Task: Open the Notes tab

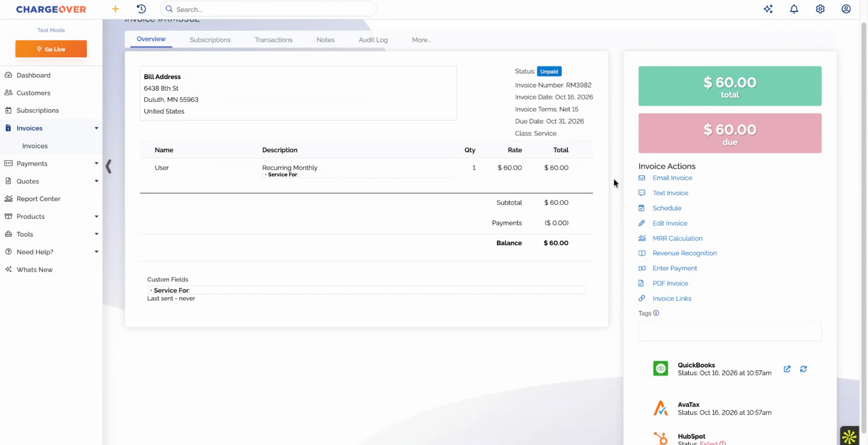Action: [x=325, y=40]
